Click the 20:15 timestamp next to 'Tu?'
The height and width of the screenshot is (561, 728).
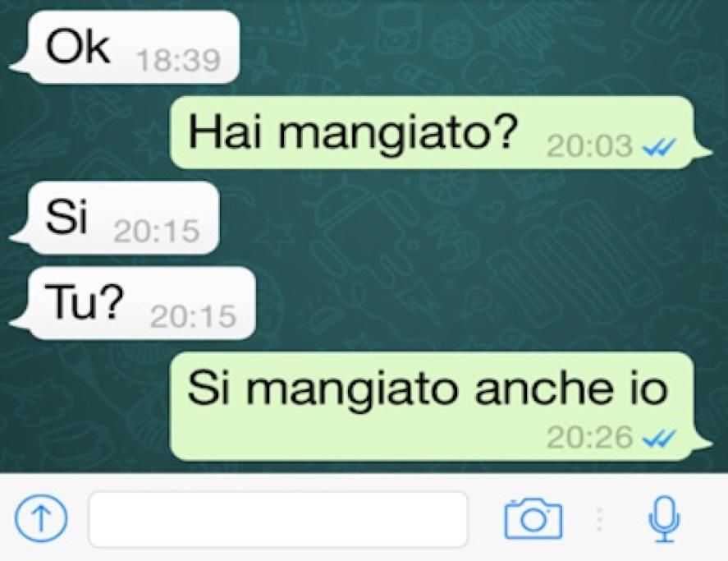[x=193, y=316]
